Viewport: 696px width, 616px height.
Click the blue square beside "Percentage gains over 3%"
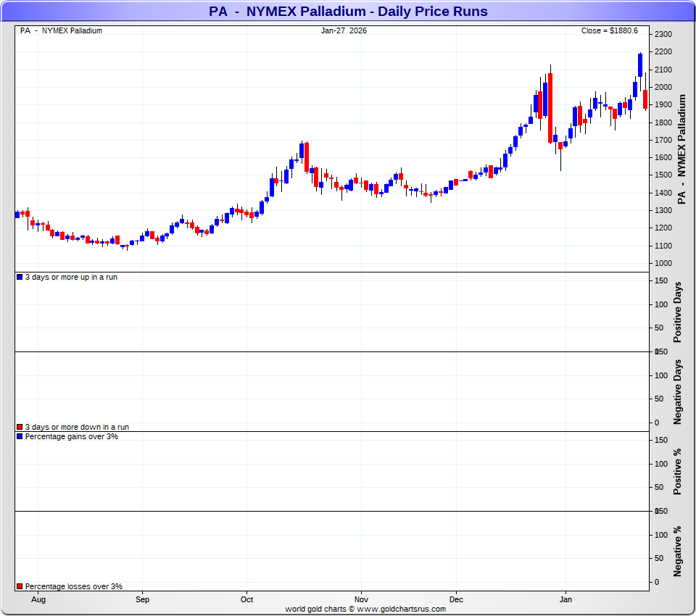pyautogui.click(x=20, y=436)
